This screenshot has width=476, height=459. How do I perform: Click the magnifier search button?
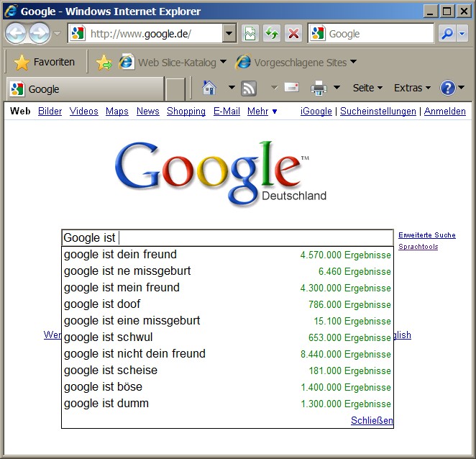click(447, 33)
